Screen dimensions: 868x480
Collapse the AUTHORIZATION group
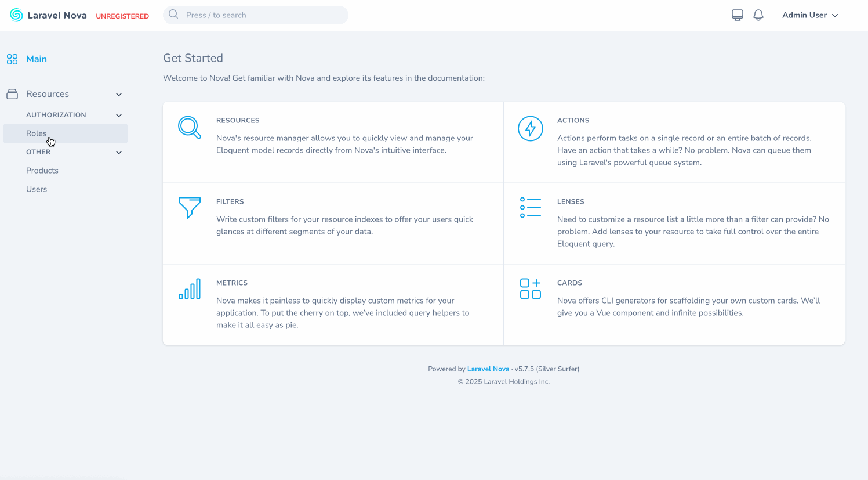click(118, 115)
